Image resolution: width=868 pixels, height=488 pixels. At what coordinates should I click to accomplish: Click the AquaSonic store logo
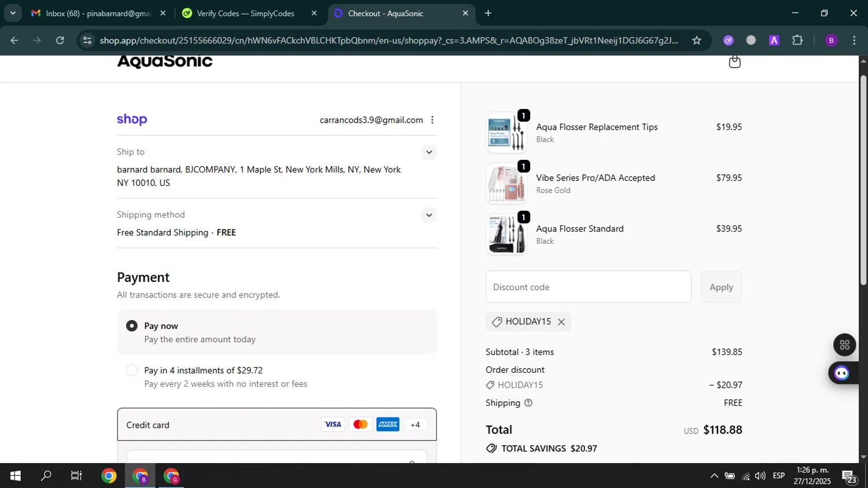point(165,61)
